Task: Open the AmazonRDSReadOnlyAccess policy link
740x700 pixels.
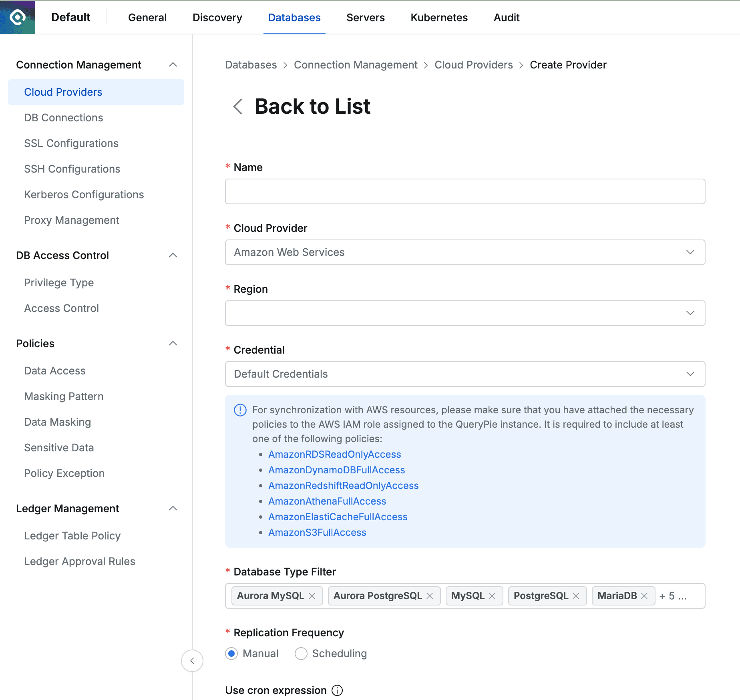Action: click(334, 454)
